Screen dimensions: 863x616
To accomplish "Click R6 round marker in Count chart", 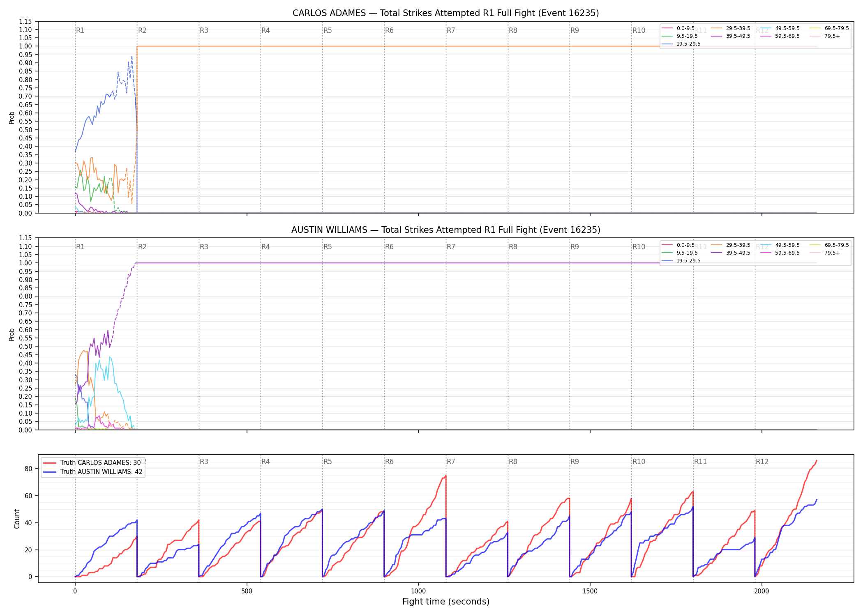I will (389, 462).
